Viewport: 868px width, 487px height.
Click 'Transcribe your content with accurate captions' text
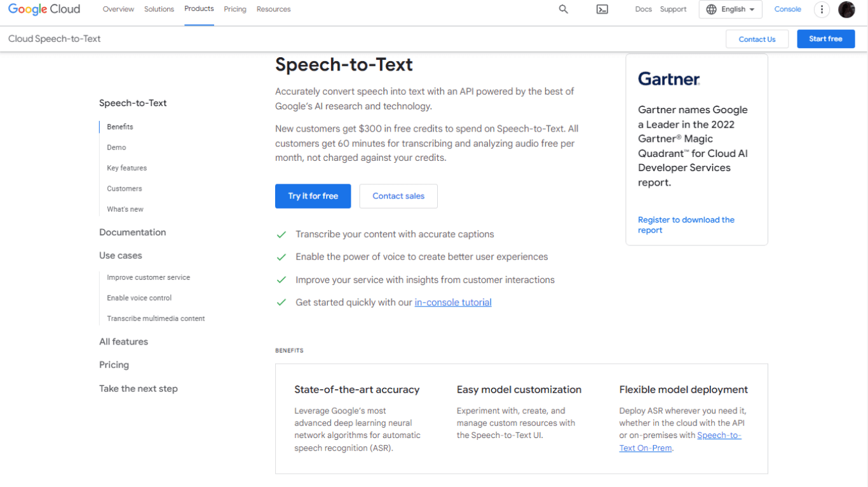(x=395, y=235)
